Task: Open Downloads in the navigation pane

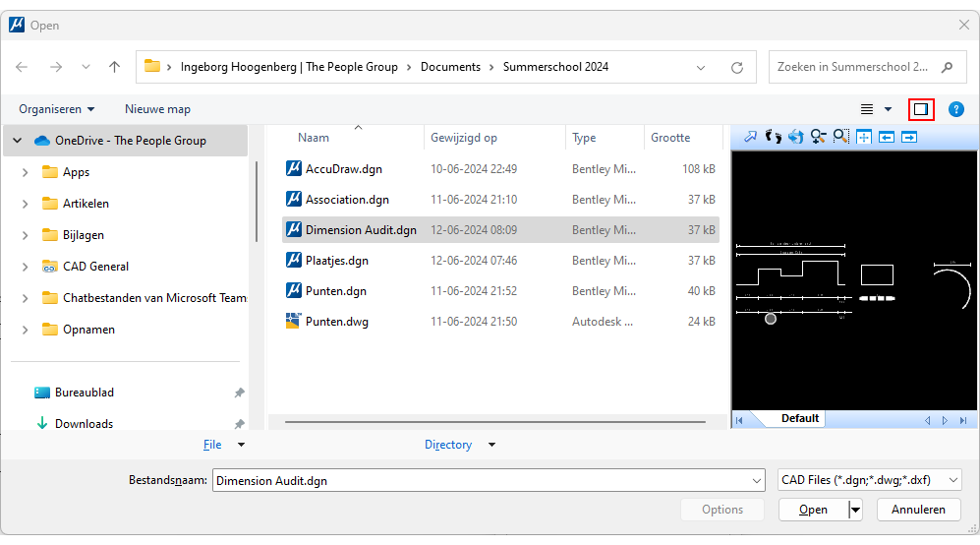Action: 84,424
